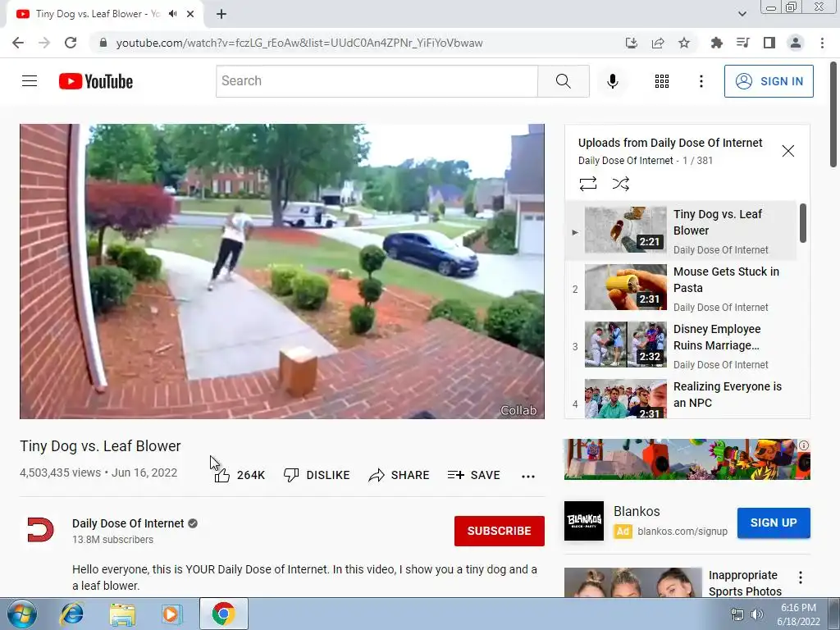Image resolution: width=840 pixels, height=630 pixels.
Task: Toggle loop playlist
Action: 587,184
